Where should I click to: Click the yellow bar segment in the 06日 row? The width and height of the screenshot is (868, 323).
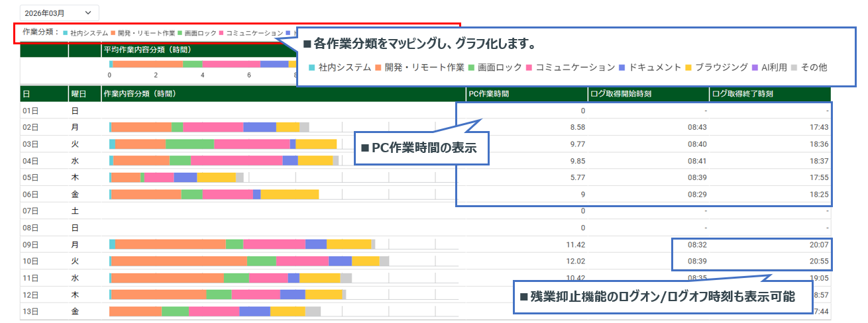(x=290, y=194)
